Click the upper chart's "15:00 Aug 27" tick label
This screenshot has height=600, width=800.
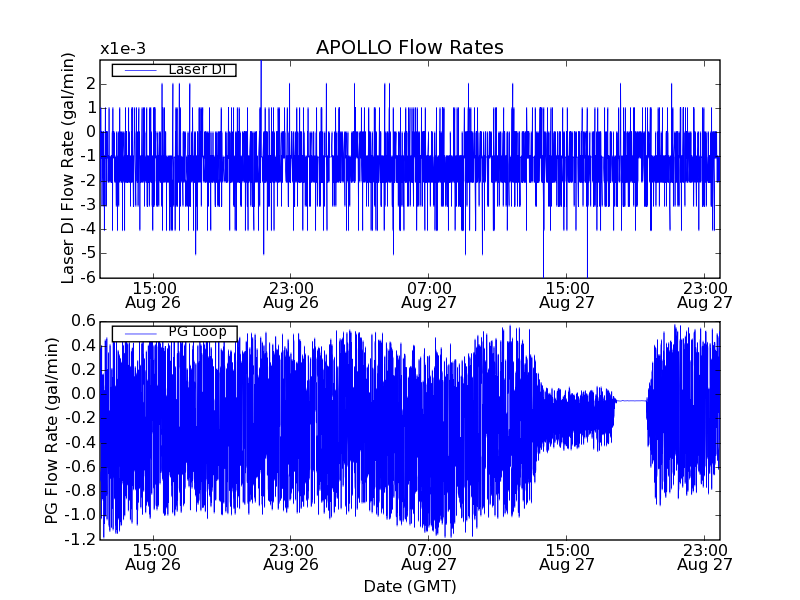coord(567,294)
